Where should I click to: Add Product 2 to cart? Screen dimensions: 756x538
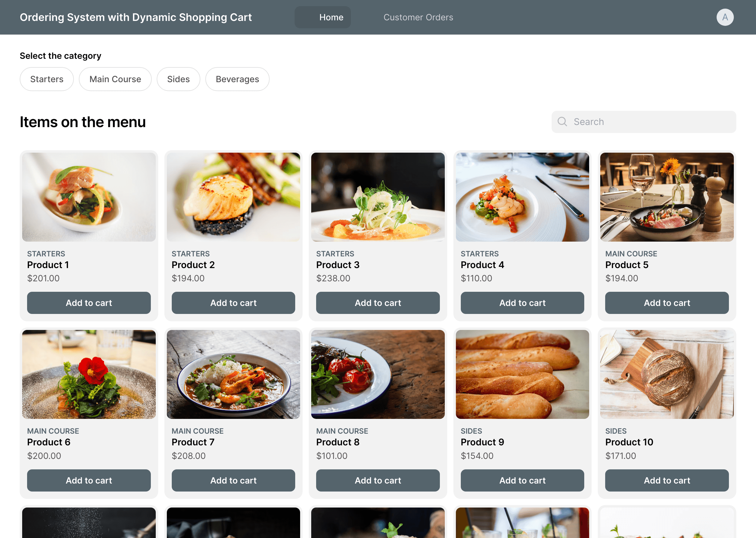pos(233,303)
